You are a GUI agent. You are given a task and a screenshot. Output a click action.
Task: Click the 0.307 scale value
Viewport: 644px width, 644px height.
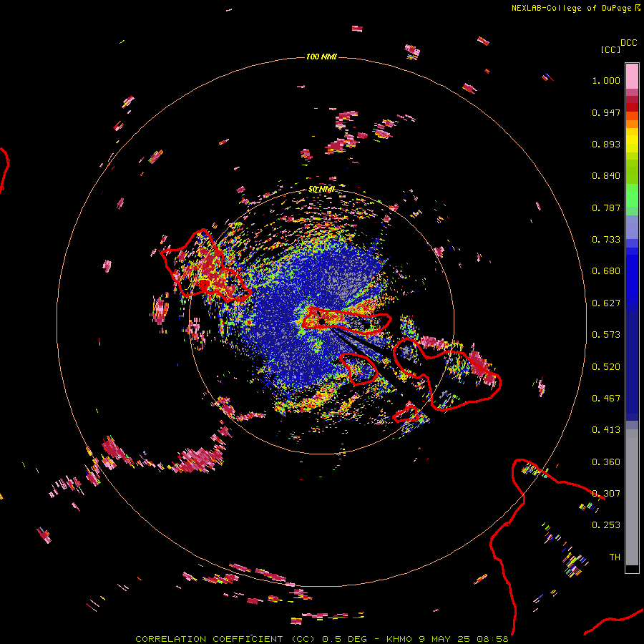coord(606,494)
